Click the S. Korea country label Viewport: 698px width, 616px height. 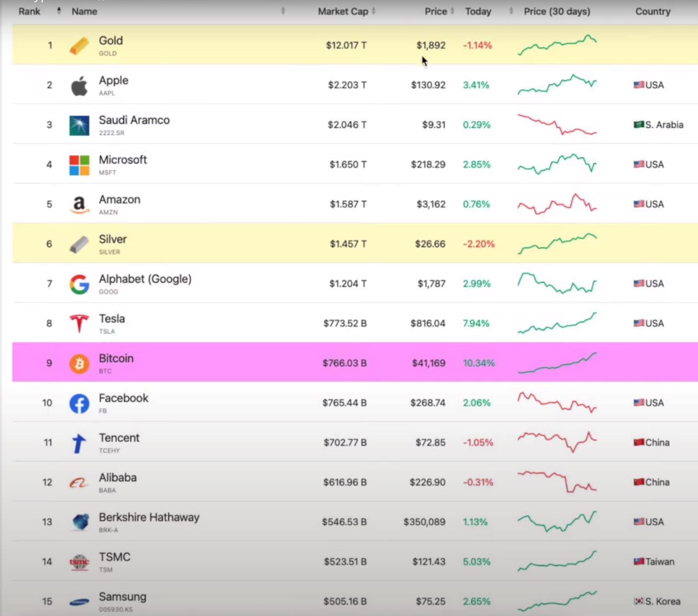[663, 601]
